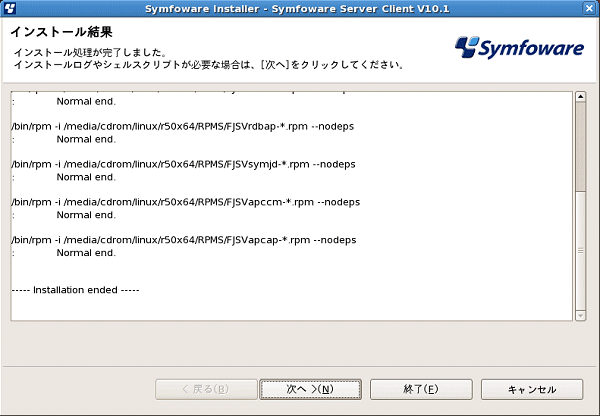Viewport: 600px width, 416px height.
Task: Click 'Normal end.' below FJSVsymjd line
Action: (86, 177)
